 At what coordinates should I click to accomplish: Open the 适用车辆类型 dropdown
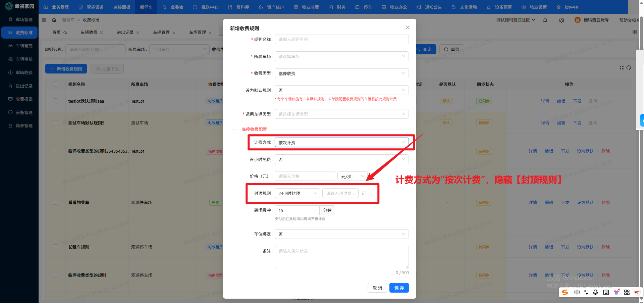[x=341, y=114]
